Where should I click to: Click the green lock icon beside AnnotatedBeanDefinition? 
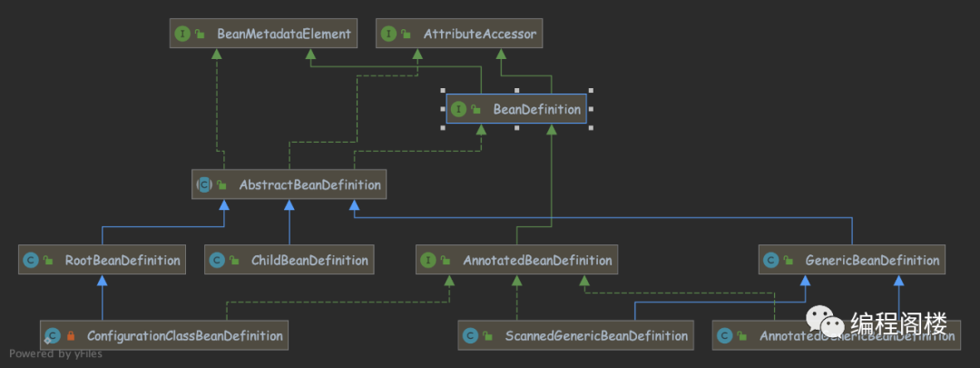(445, 261)
